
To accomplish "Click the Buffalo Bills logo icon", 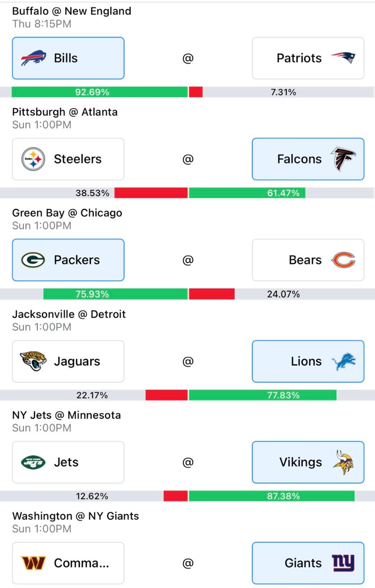I will (x=33, y=59).
